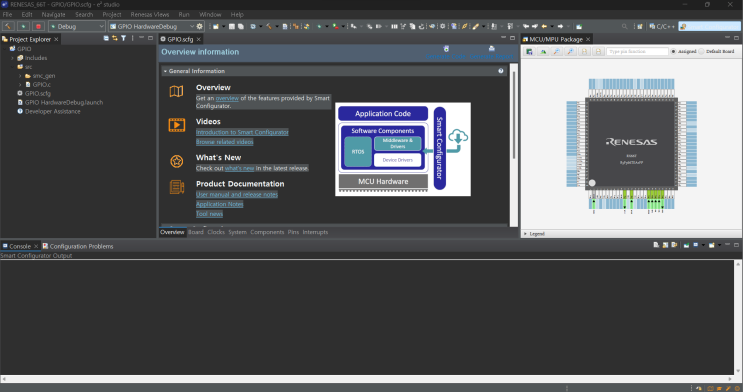Click the Collapse All icon in Project Explorer

(106, 38)
